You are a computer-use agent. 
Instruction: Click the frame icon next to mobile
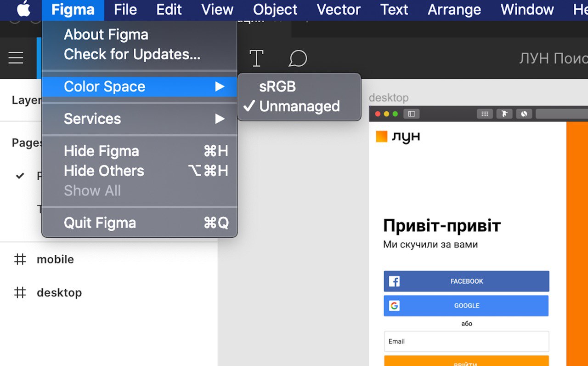(20, 259)
